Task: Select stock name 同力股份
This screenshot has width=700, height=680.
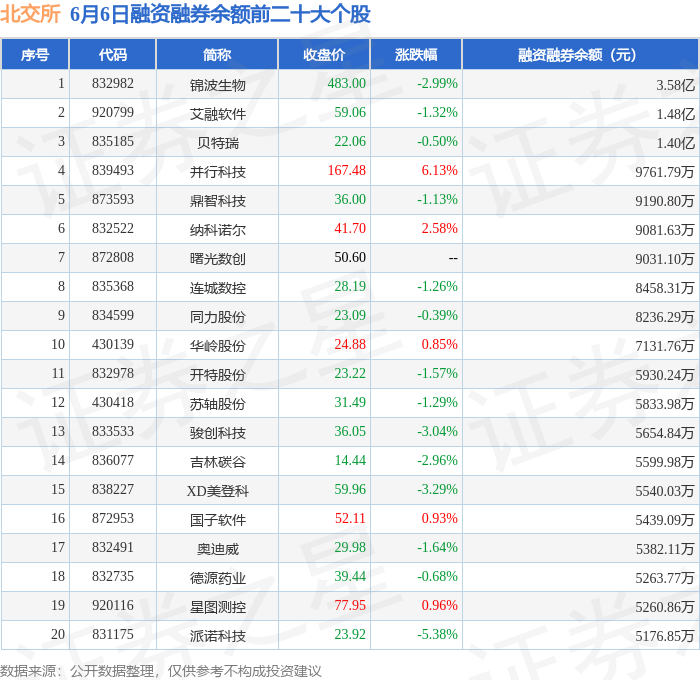Action: 217,317
